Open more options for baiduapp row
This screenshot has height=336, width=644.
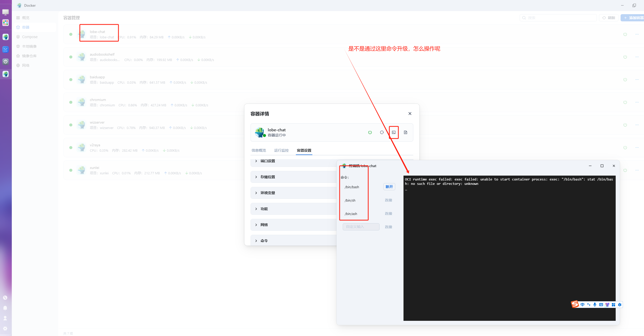(x=637, y=80)
